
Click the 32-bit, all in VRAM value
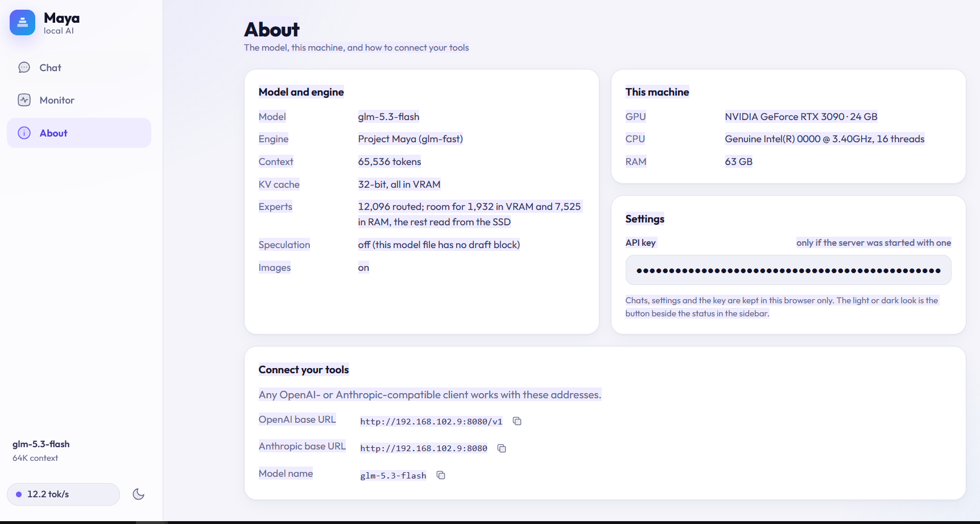(x=399, y=184)
